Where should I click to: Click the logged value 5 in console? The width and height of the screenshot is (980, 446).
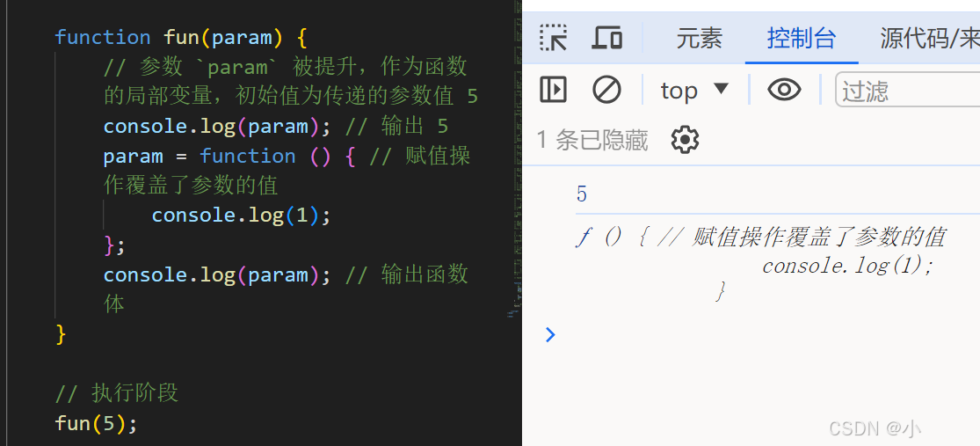tap(581, 194)
